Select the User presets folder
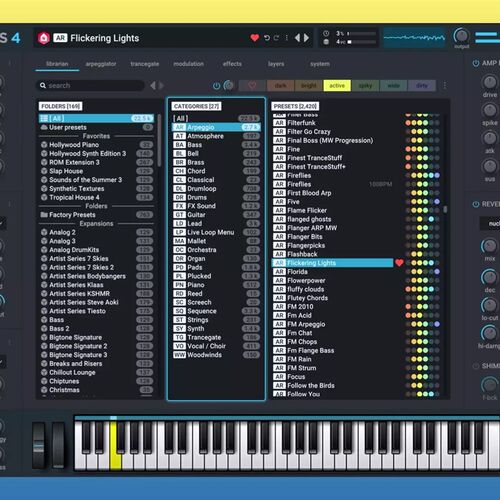 tap(96, 127)
